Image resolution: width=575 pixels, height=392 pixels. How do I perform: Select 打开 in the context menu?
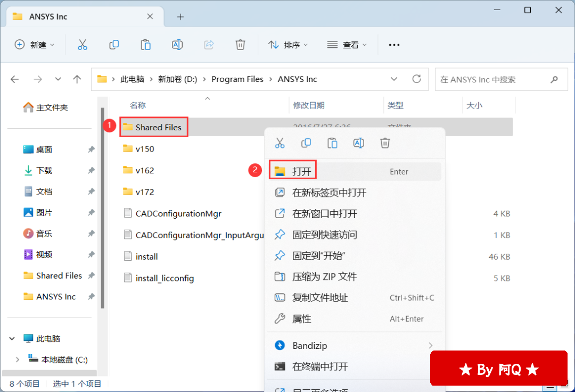click(x=301, y=171)
